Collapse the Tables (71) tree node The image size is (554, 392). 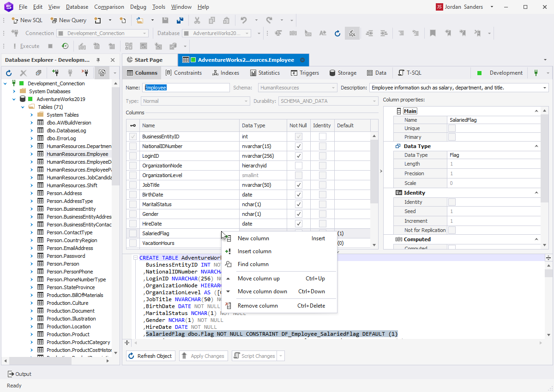point(23,107)
